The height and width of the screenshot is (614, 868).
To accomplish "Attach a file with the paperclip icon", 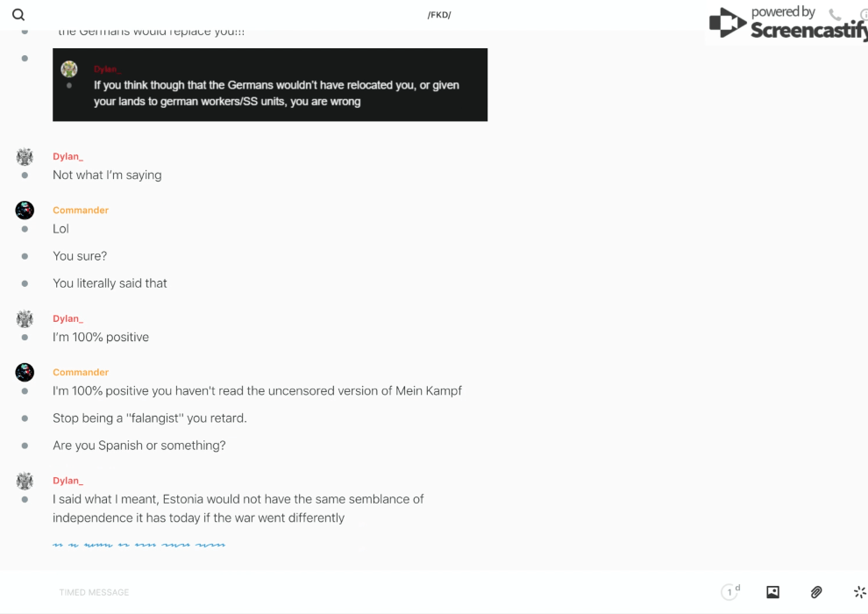I will tap(816, 592).
